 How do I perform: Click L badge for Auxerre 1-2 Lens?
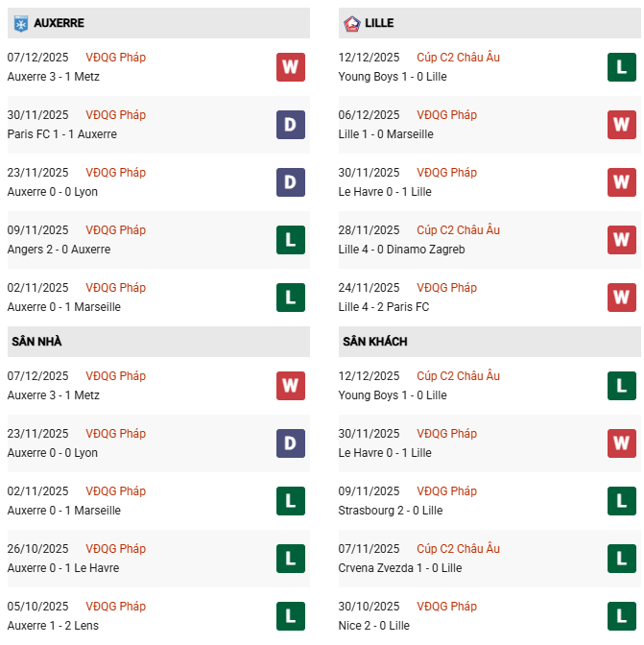point(290,616)
